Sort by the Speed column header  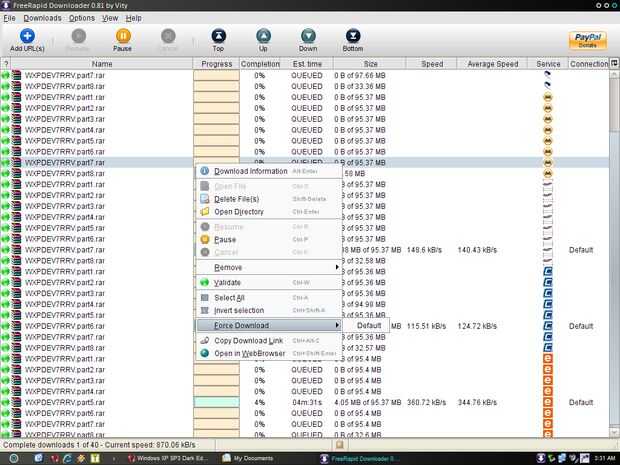pyautogui.click(x=432, y=64)
